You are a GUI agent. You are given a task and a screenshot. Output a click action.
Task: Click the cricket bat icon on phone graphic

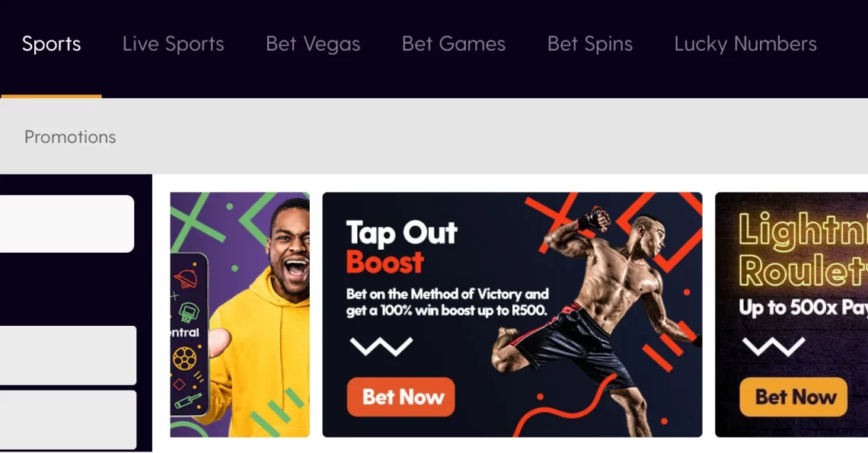coord(188,400)
